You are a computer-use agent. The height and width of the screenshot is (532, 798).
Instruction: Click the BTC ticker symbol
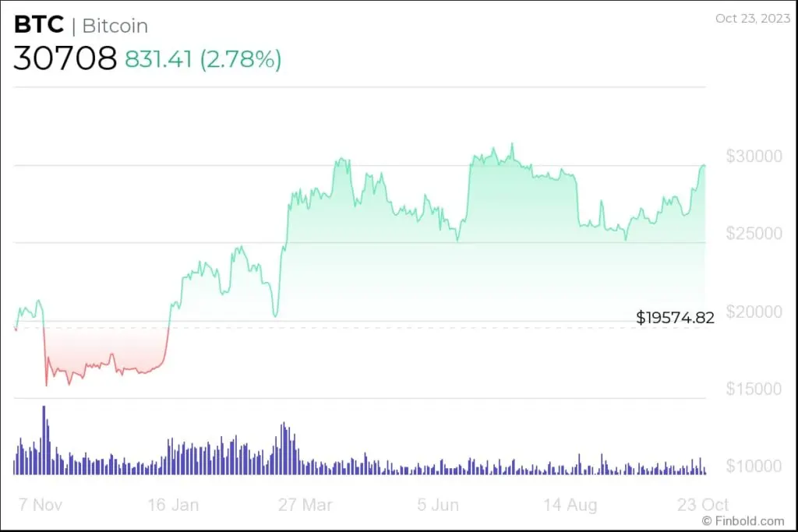38,25
